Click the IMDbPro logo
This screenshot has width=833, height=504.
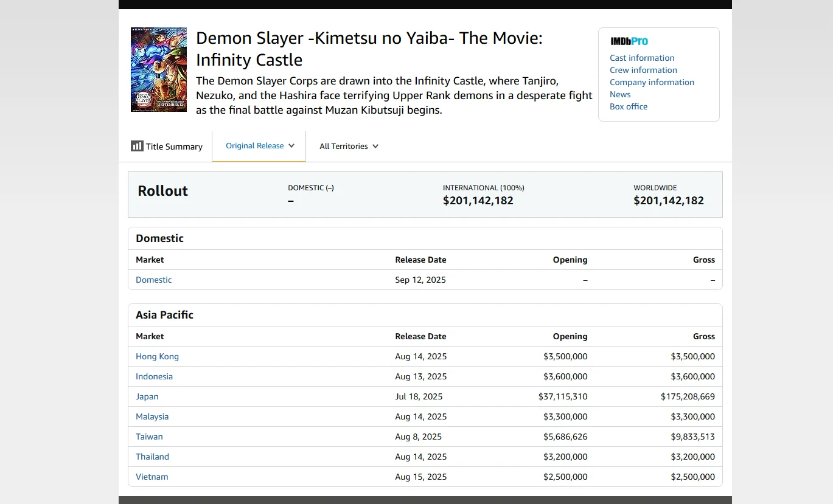[629, 41]
